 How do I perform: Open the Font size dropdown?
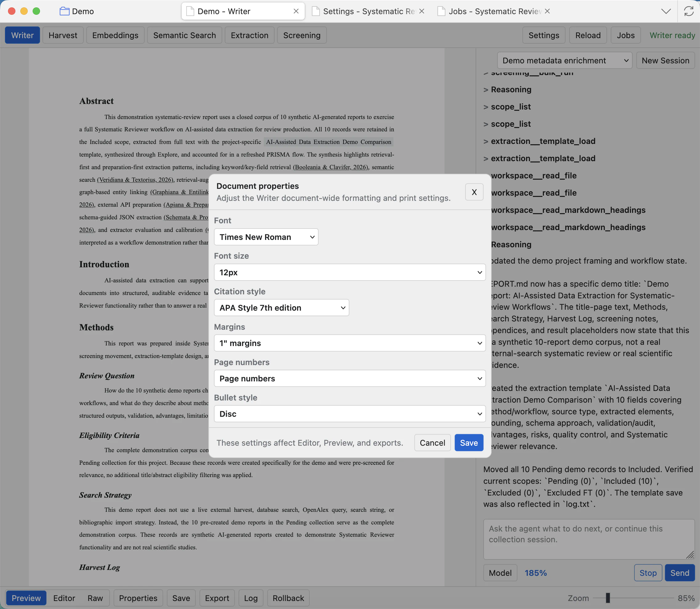pos(350,272)
